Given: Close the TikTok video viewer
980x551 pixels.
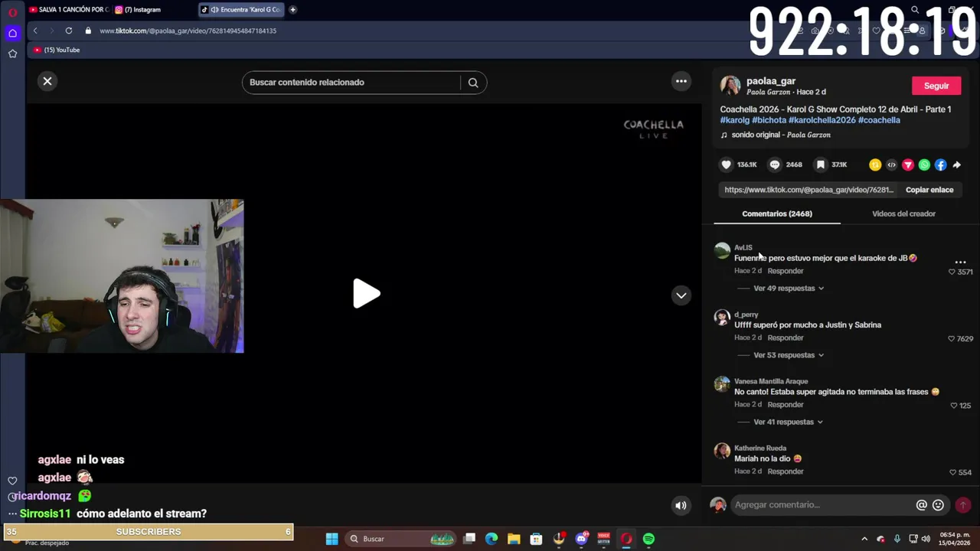Looking at the screenshot, I should coord(47,81).
